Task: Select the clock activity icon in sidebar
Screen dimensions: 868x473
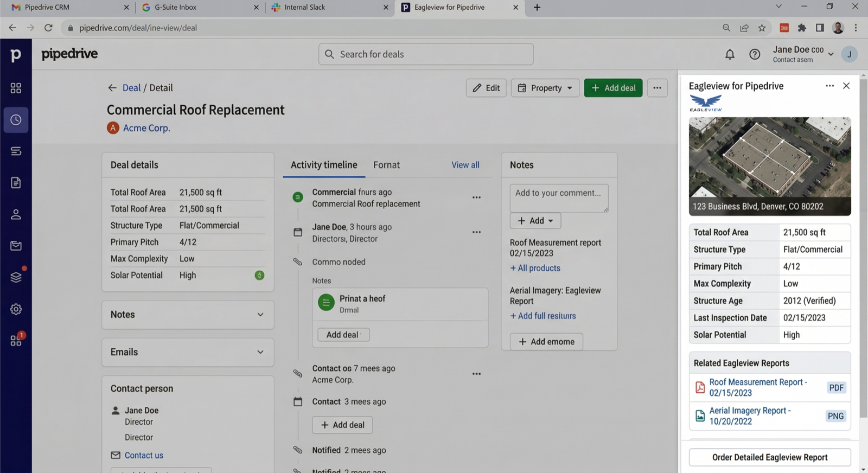Action: [16, 120]
